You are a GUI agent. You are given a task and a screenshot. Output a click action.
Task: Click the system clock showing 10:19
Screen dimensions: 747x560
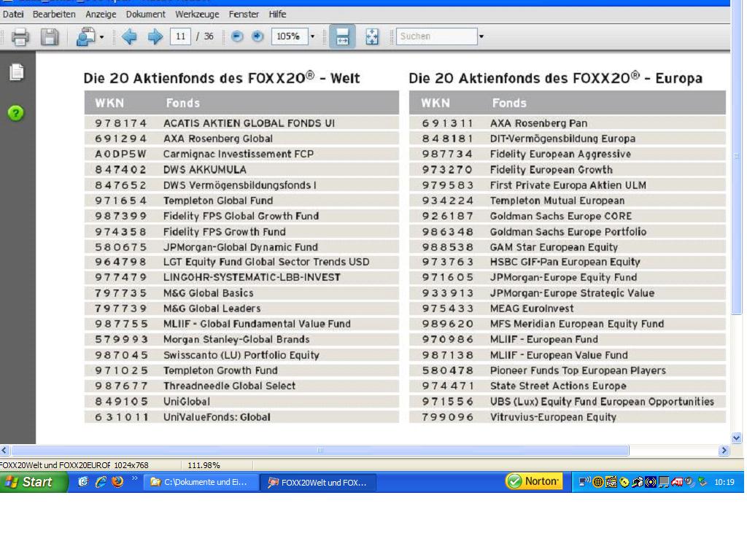(x=724, y=482)
